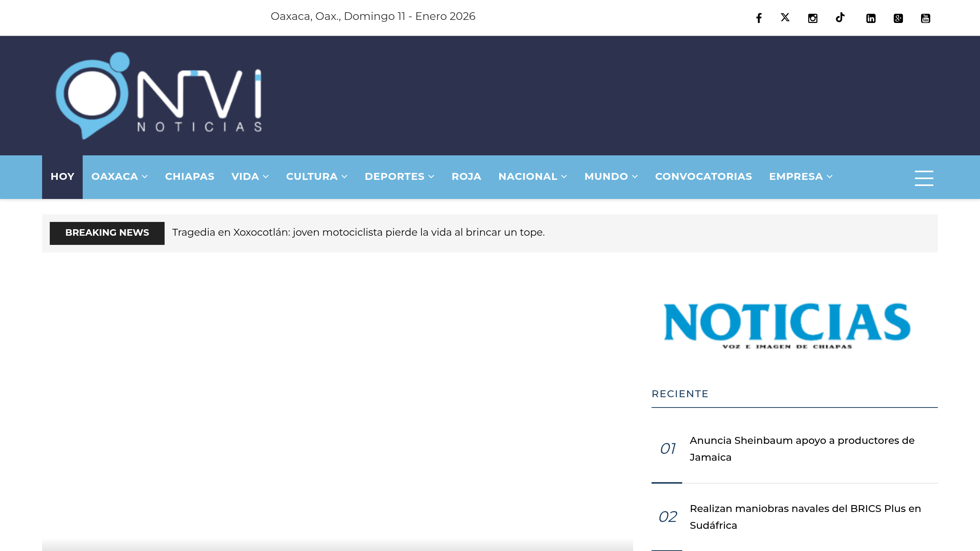
Task: Open the Xoxocotlán motociclista breaking news headline
Action: 358,232
